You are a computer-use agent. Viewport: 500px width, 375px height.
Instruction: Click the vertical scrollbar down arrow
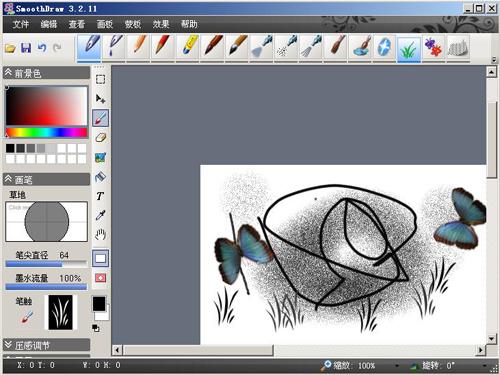[x=491, y=339]
